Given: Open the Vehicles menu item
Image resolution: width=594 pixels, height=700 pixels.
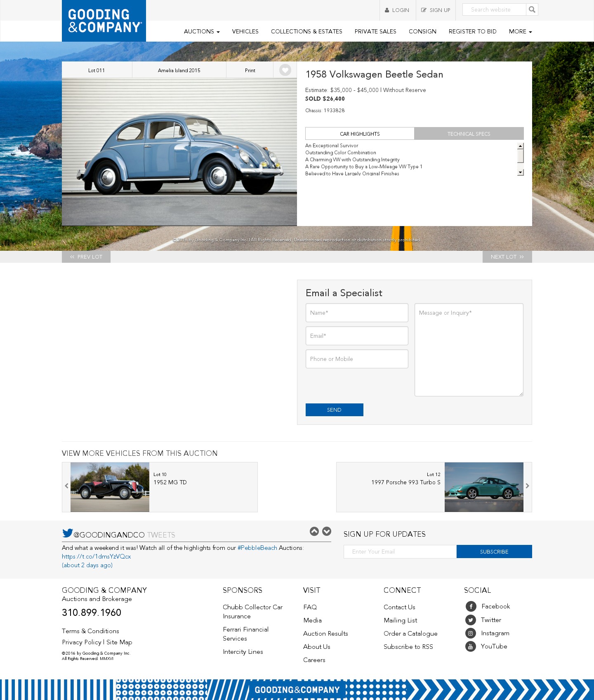Looking at the screenshot, I should click(x=245, y=31).
